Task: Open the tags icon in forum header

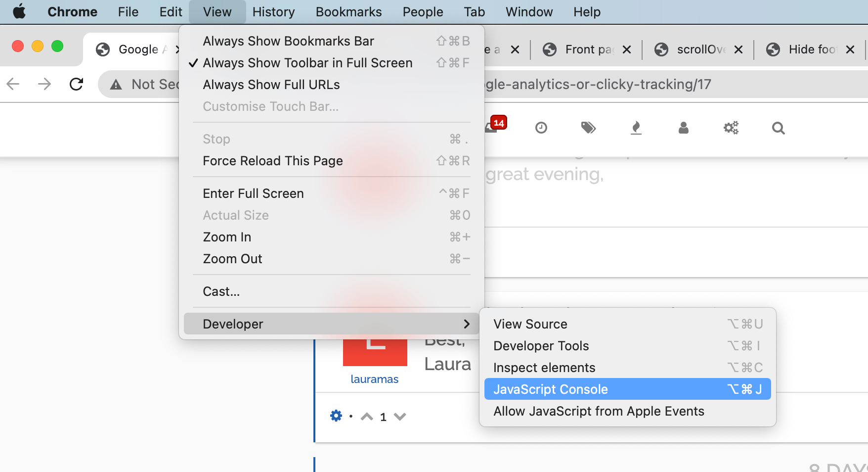Action: (588, 128)
